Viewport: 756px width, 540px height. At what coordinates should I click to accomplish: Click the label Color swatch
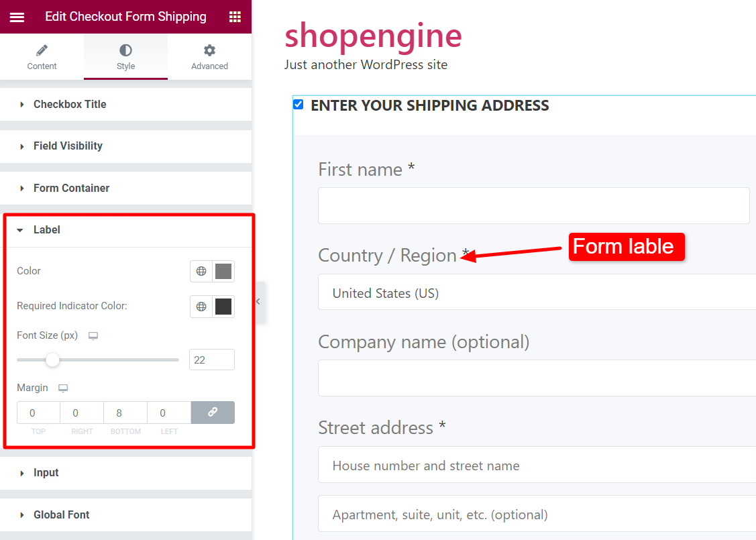point(223,271)
